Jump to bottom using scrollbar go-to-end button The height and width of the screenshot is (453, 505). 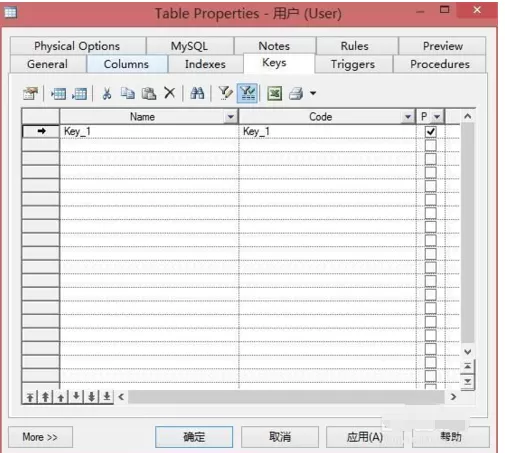[468, 381]
